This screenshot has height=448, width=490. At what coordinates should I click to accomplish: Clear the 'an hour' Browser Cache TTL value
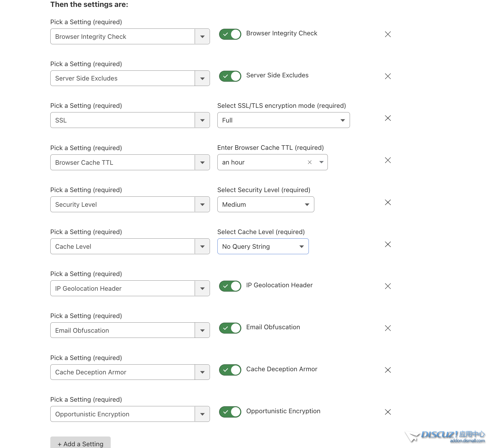[x=310, y=162]
